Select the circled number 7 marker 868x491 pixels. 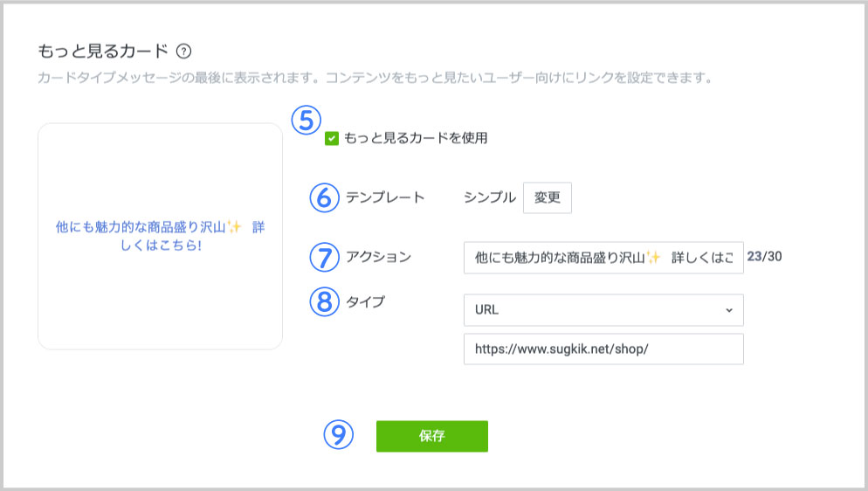point(324,257)
